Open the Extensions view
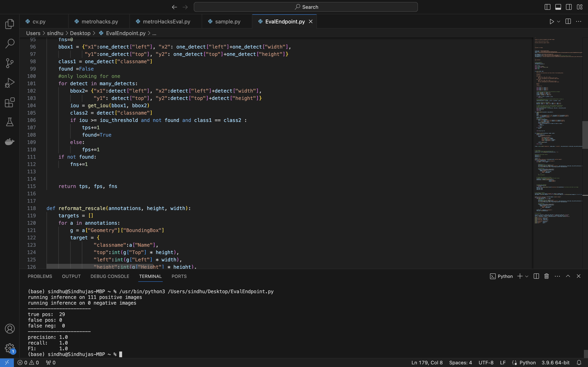 click(10, 102)
